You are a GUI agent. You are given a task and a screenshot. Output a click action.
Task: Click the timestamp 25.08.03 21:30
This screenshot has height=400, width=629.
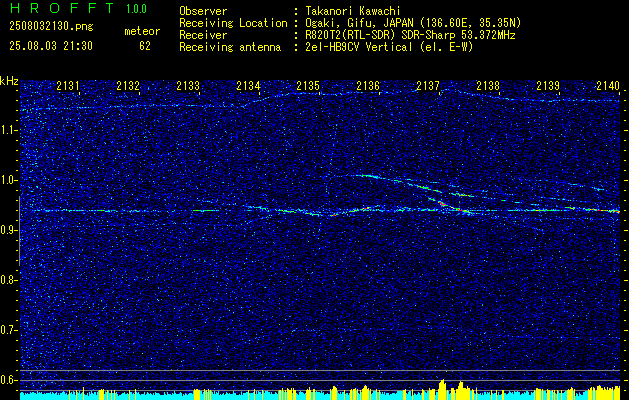(51, 46)
